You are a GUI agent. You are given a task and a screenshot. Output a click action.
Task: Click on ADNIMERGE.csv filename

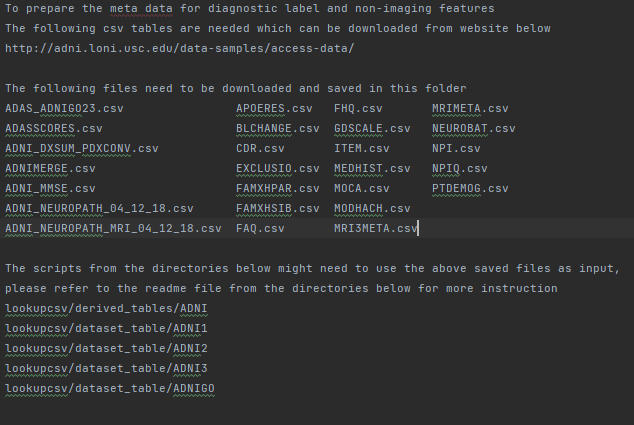point(50,169)
